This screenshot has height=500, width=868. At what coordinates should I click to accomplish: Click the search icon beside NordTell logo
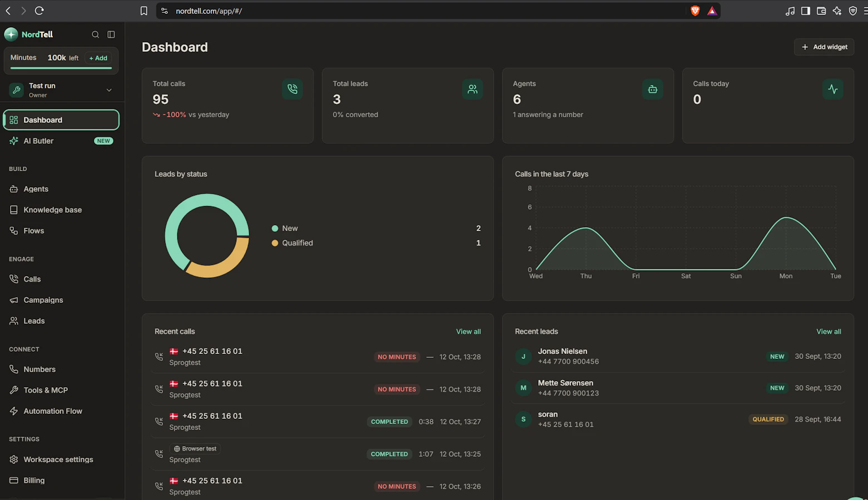pyautogui.click(x=95, y=34)
